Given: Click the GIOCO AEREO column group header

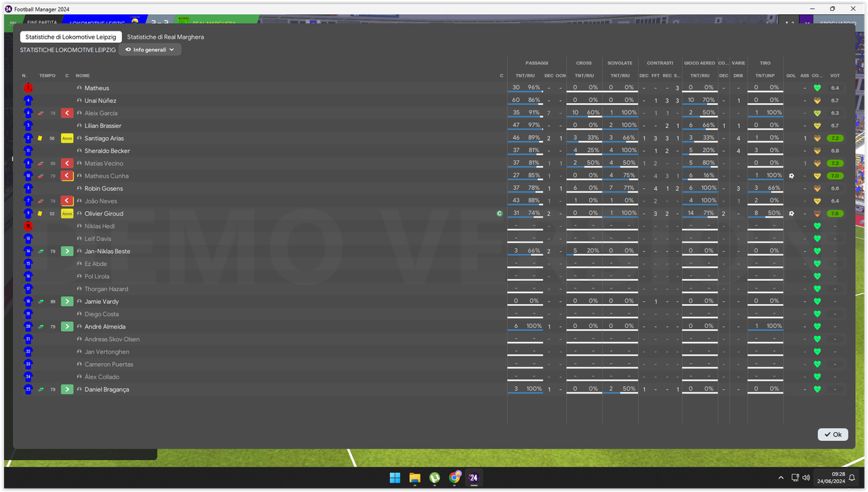Looking at the screenshot, I should [699, 63].
